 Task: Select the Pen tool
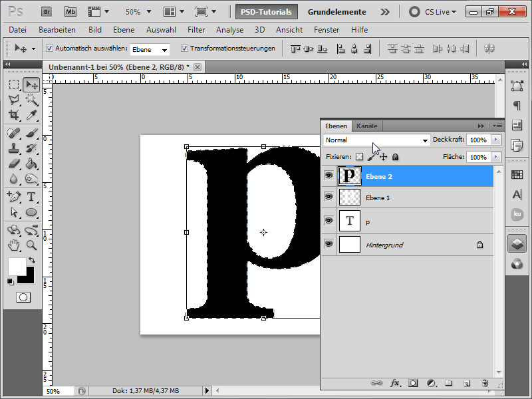coord(14,197)
